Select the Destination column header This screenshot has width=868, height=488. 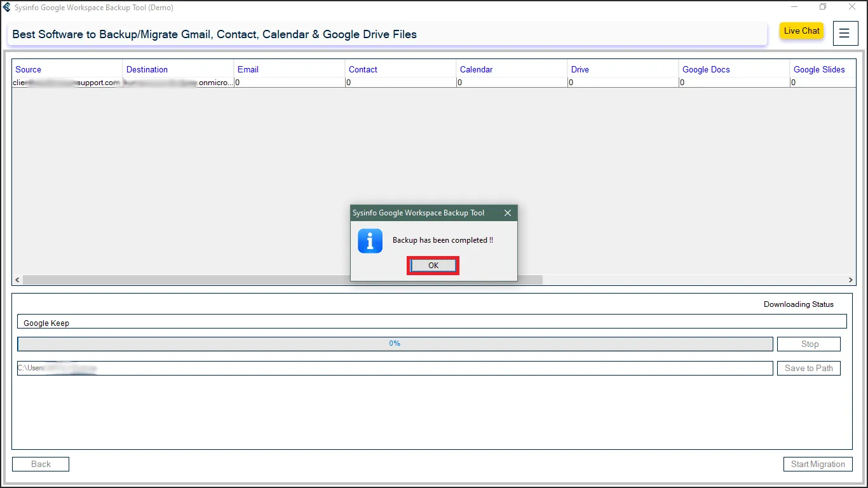[x=147, y=69]
